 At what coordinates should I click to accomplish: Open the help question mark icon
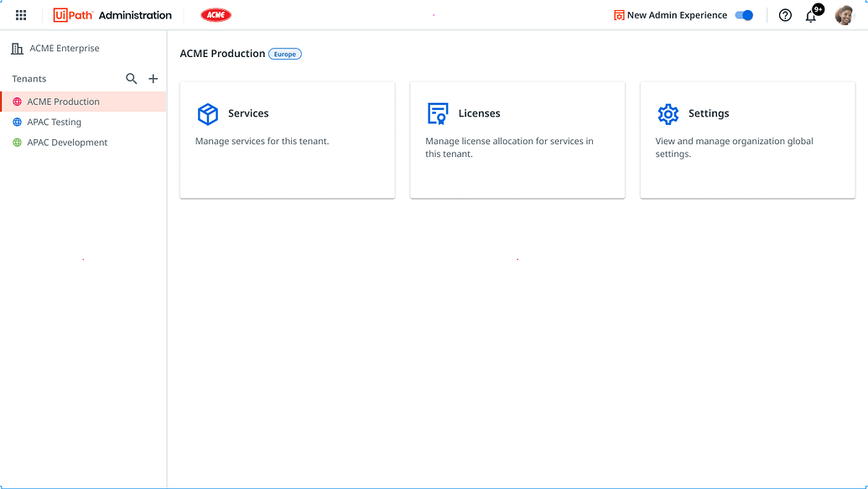(785, 15)
